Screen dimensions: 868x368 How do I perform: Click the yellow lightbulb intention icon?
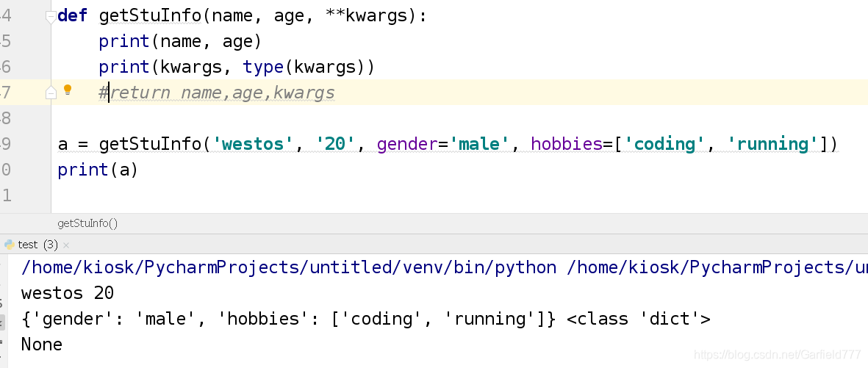[x=68, y=90]
